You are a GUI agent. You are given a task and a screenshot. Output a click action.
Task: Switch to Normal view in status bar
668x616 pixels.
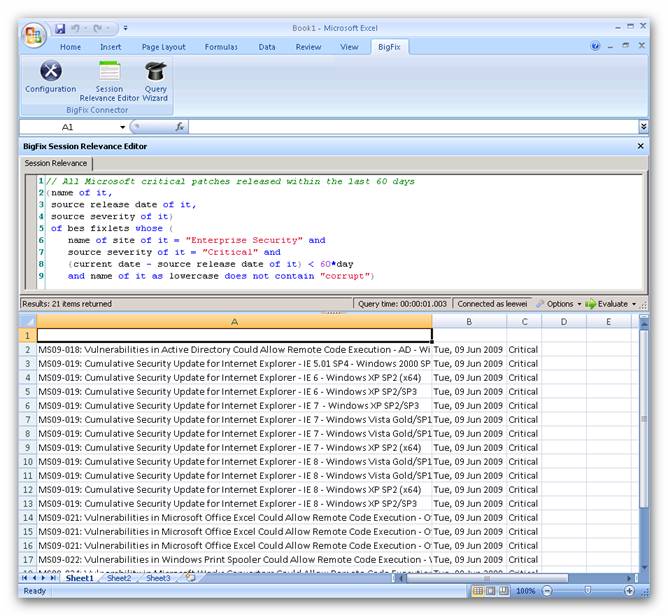[x=478, y=591]
